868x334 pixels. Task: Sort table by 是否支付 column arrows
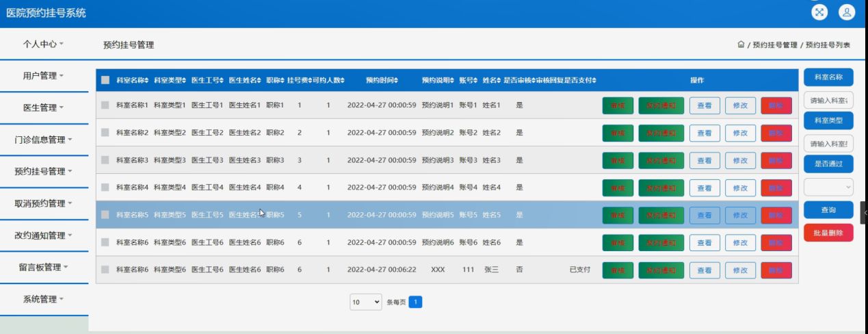[x=594, y=80]
